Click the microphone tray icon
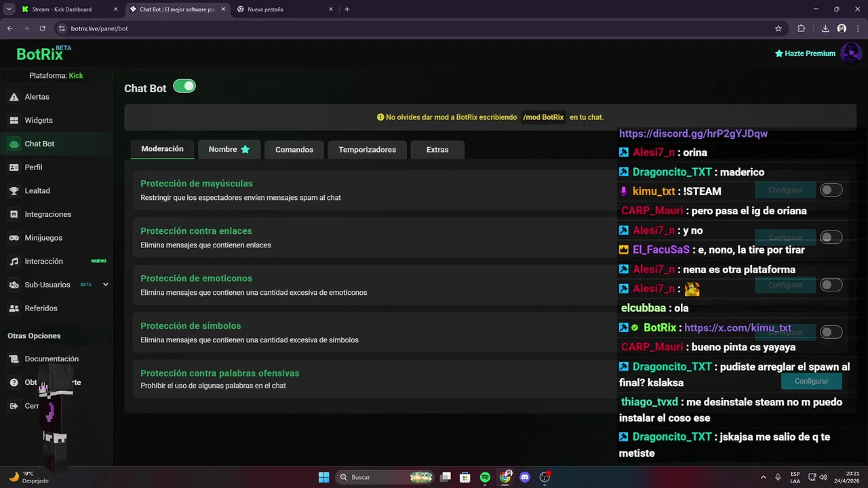Image resolution: width=868 pixels, height=488 pixels. [778, 477]
